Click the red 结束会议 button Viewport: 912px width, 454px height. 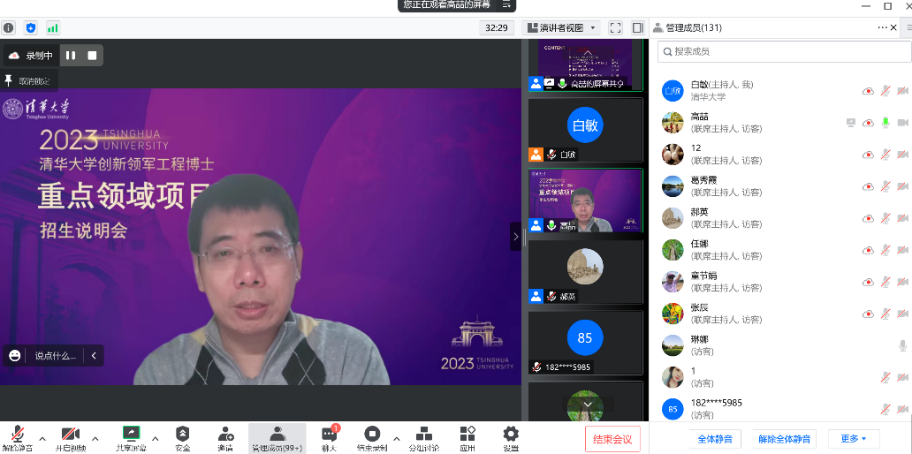[x=612, y=439]
